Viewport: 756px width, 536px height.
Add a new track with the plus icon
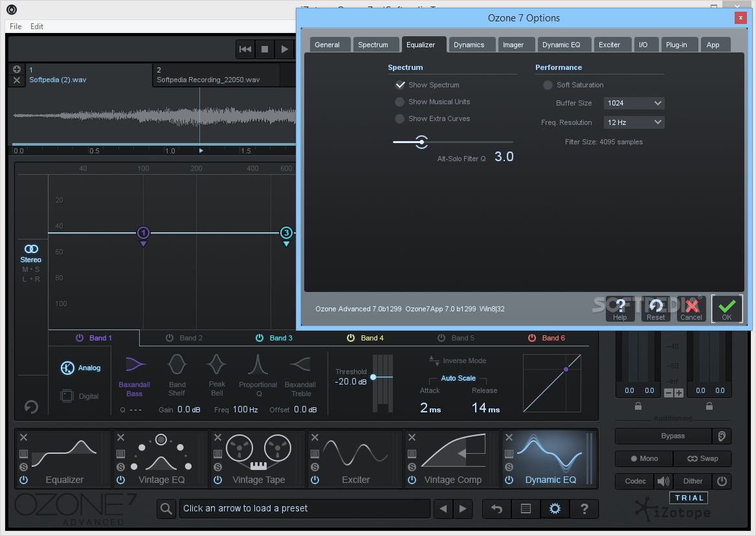click(16, 69)
